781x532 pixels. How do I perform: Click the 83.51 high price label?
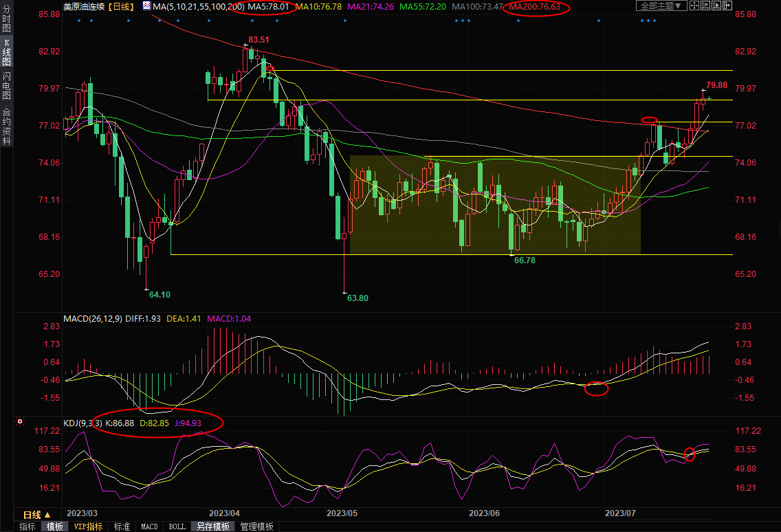click(x=258, y=40)
